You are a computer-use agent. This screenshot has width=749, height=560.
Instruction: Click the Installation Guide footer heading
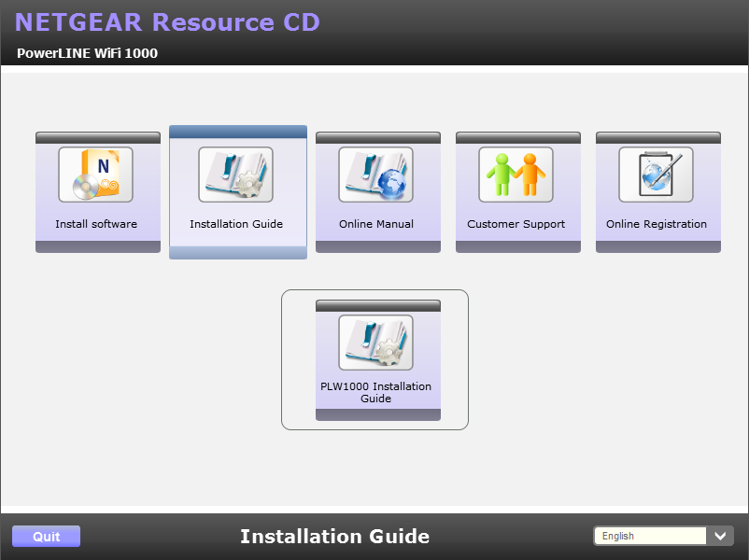(334, 537)
